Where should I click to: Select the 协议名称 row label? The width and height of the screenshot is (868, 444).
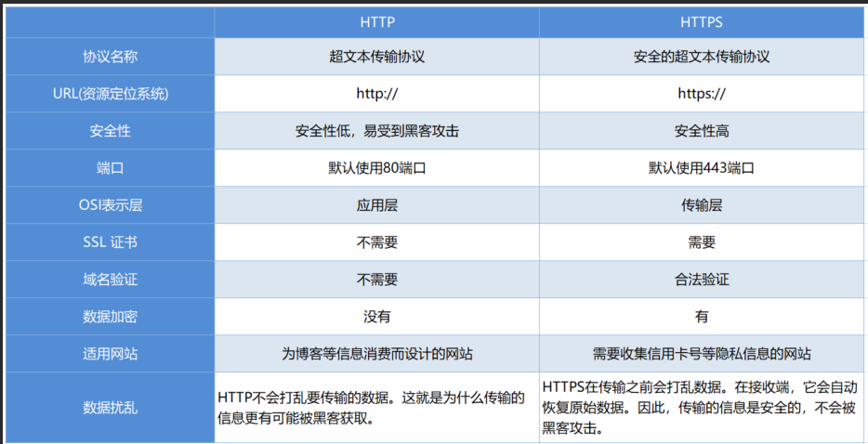pos(110,57)
